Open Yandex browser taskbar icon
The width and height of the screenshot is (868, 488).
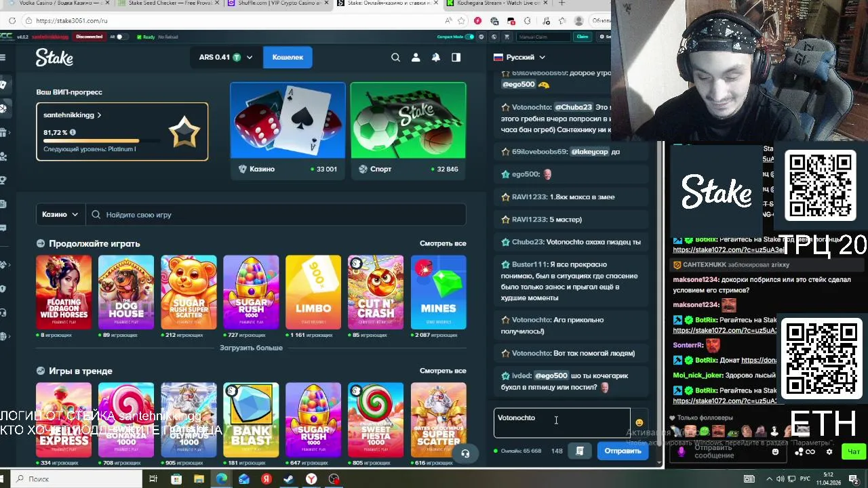coord(311,479)
